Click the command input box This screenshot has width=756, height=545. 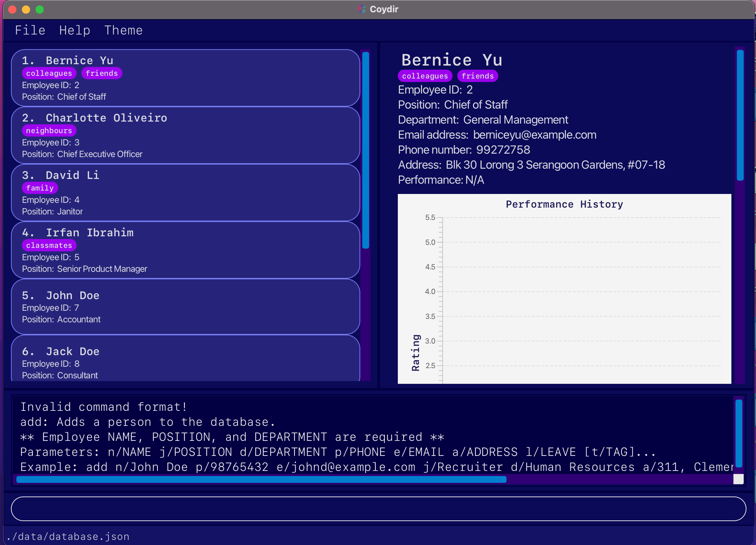[x=378, y=508]
